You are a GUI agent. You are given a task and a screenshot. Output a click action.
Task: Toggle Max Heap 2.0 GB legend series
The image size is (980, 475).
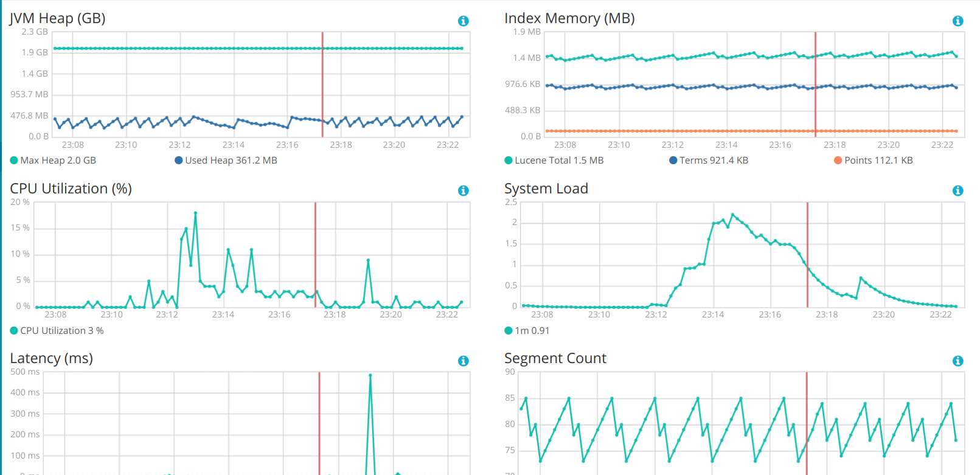point(53,161)
